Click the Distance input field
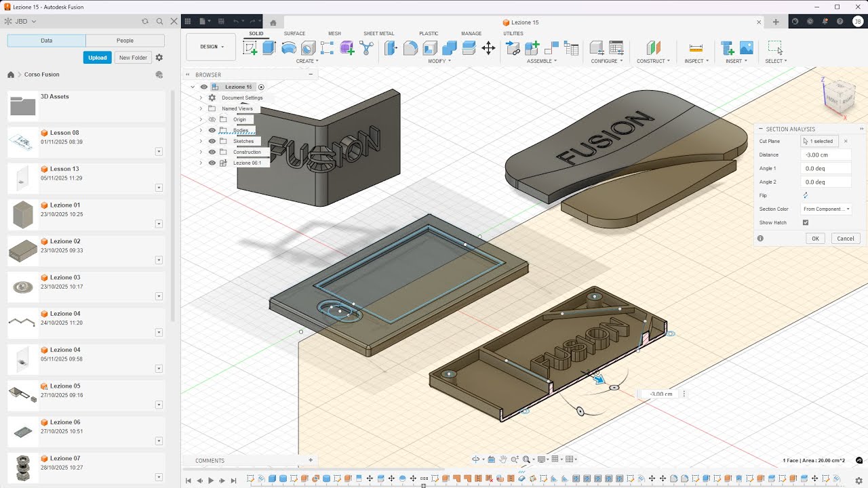The image size is (868, 488). [826, 155]
